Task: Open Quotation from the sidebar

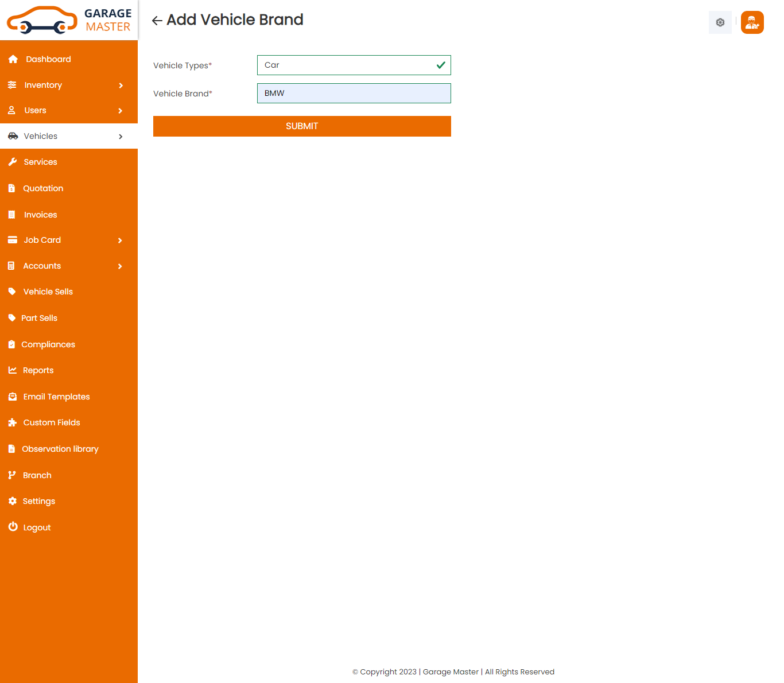Action: coord(43,188)
